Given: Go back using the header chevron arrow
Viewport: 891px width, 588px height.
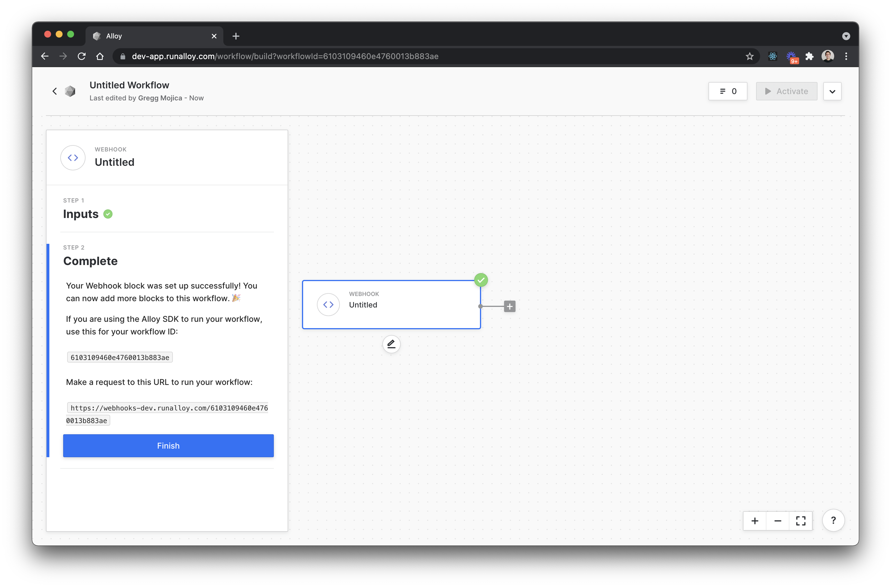Looking at the screenshot, I should pyautogui.click(x=55, y=91).
